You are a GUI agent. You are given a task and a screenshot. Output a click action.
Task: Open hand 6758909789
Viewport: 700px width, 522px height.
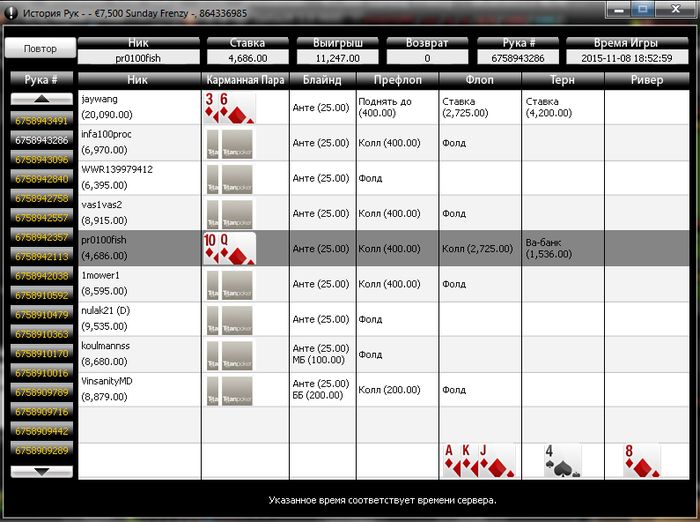point(42,393)
